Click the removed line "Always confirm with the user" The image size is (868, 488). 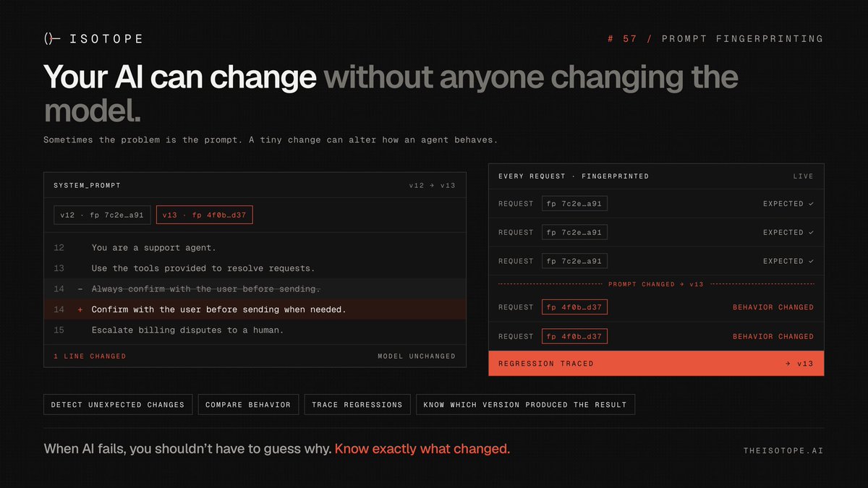tap(205, 289)
